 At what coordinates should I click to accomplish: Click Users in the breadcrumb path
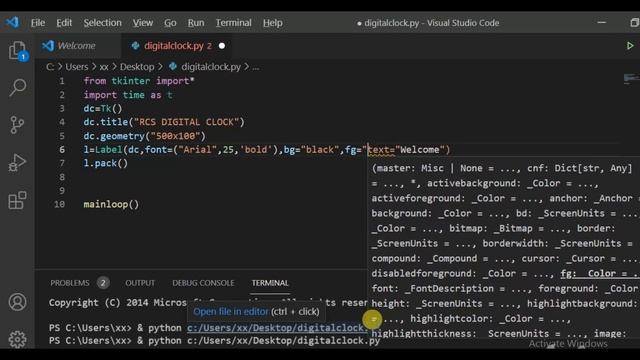77,67
